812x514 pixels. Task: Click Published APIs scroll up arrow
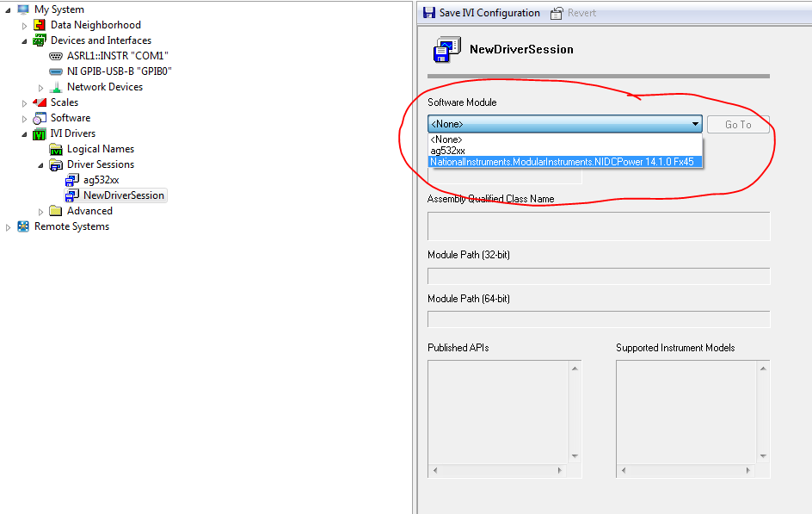click(x=575, y=368)
